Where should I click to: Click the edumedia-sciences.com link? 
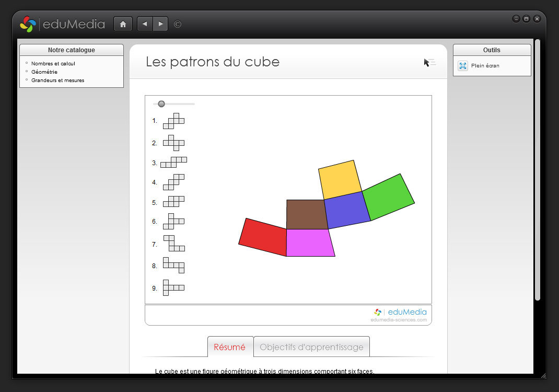point(399,320)
